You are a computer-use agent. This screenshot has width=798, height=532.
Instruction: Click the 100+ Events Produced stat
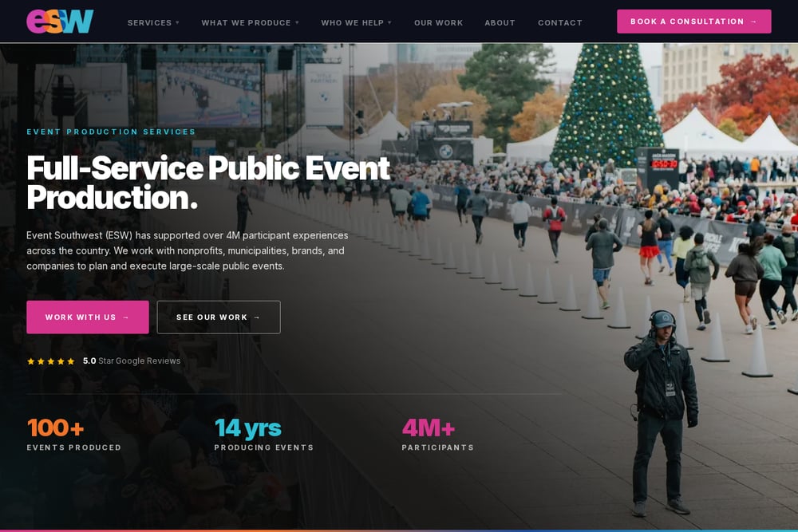point(74,435)
